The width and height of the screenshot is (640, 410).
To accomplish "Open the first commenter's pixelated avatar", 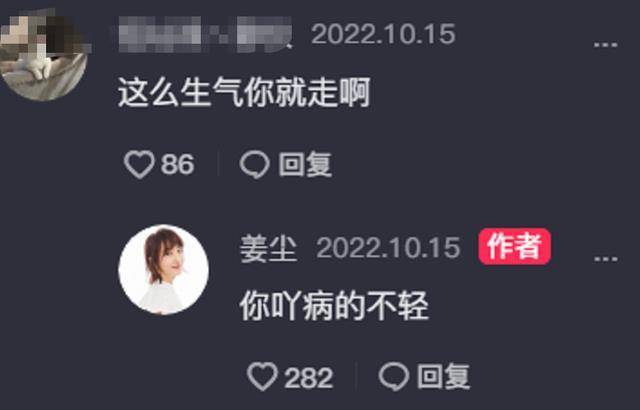I will pyautogui.click(x=43, y=55).
